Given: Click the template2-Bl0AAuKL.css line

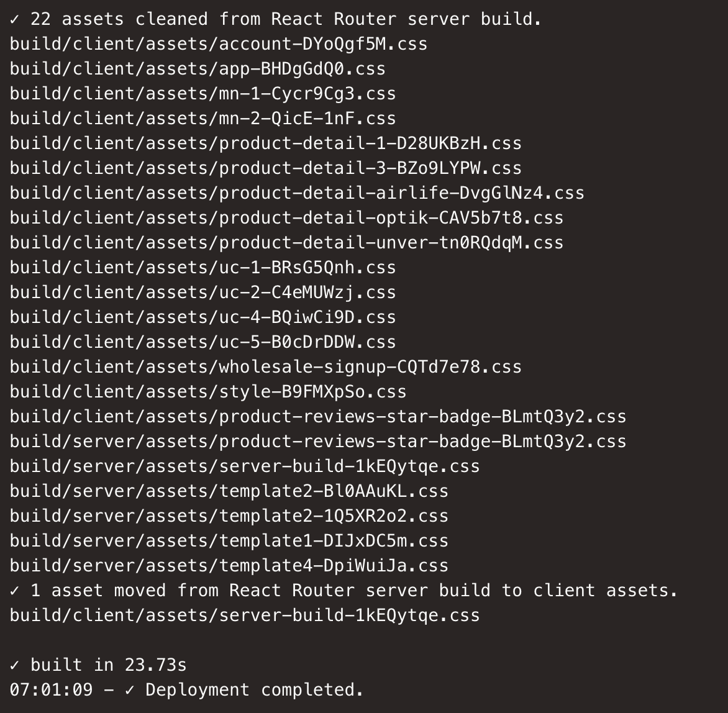Looking at the screenshot, I should (229, 491).
